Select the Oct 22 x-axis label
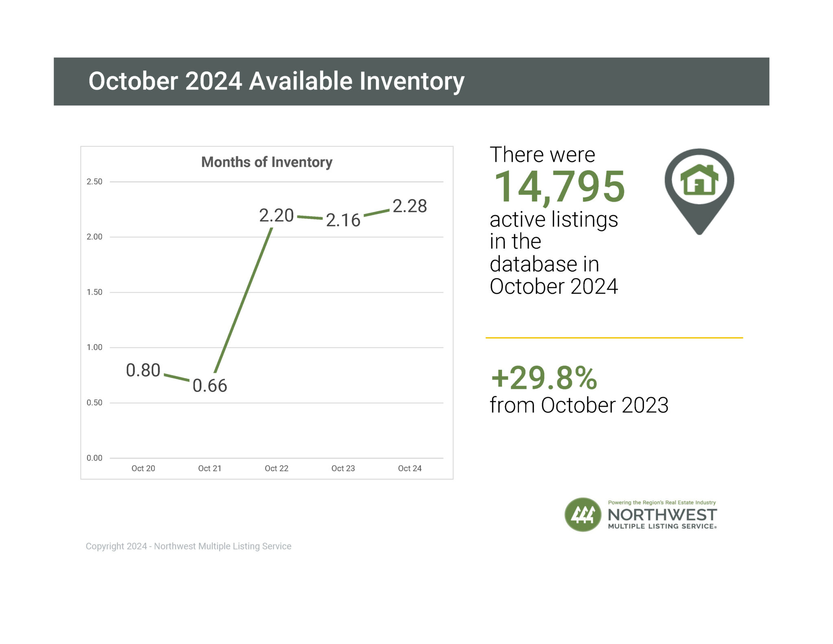The width and height of the screenshot is (833, 644). [x=276, y=468]
